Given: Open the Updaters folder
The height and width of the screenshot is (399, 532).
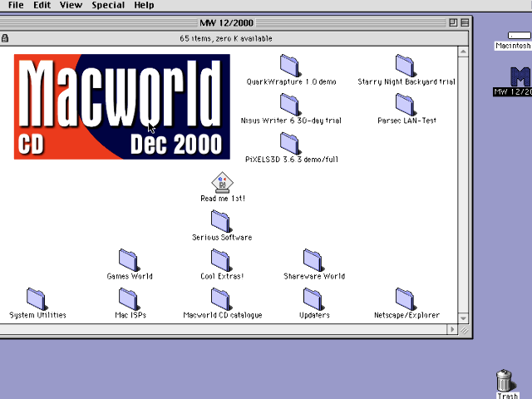Looking at the screenshot, I should 313,299.
